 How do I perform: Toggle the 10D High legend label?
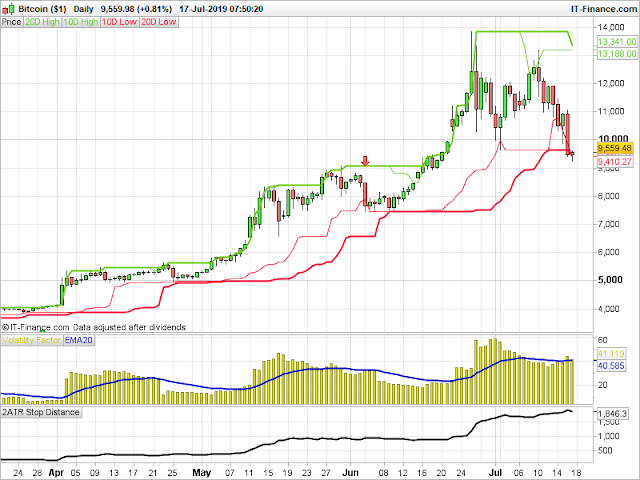(80, 22)
